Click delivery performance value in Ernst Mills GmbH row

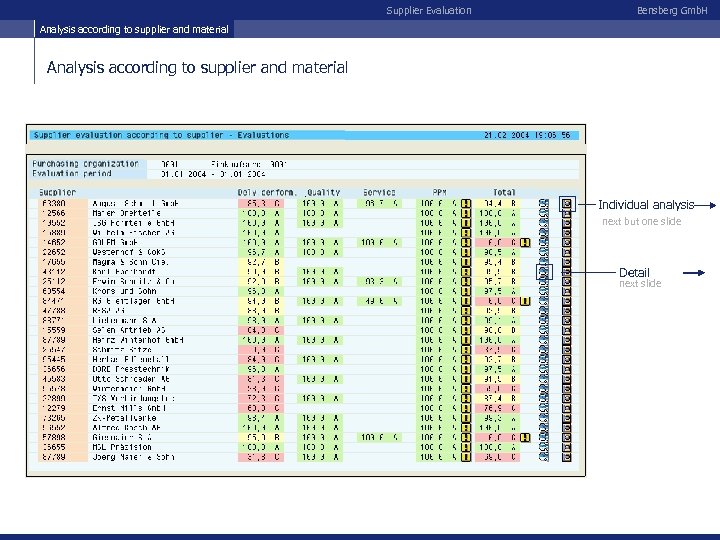pos(261,408)
